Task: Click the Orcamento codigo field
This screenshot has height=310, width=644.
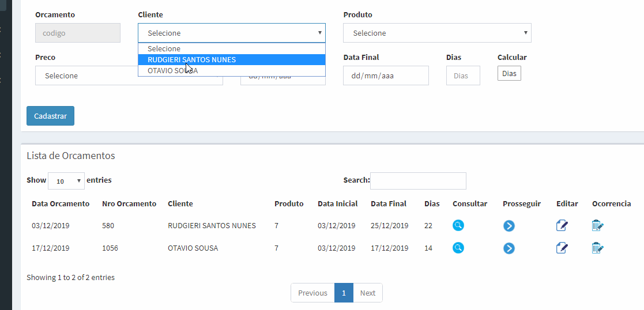Action: pyautogui.click(x=78, y=33)
